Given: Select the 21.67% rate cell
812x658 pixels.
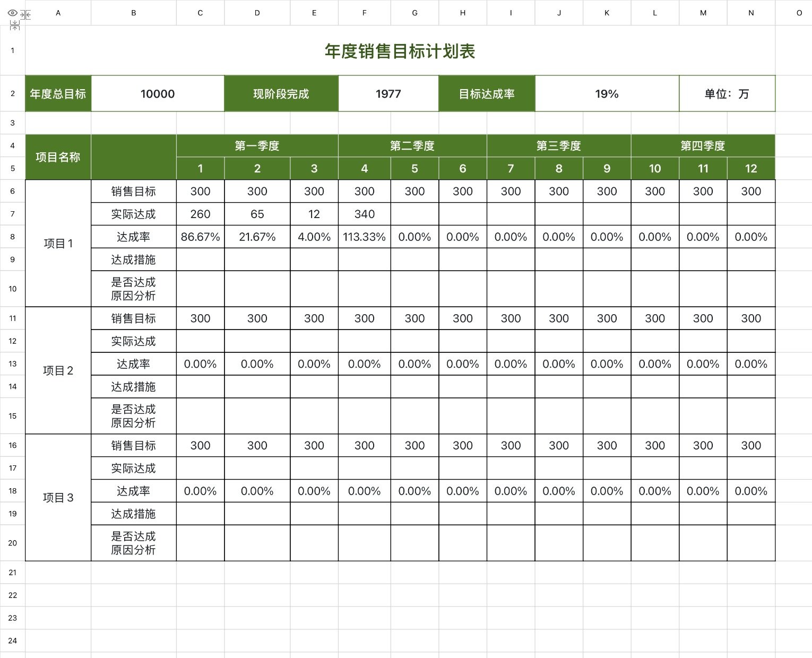Looking at the screenshot, I should (257, 237).
